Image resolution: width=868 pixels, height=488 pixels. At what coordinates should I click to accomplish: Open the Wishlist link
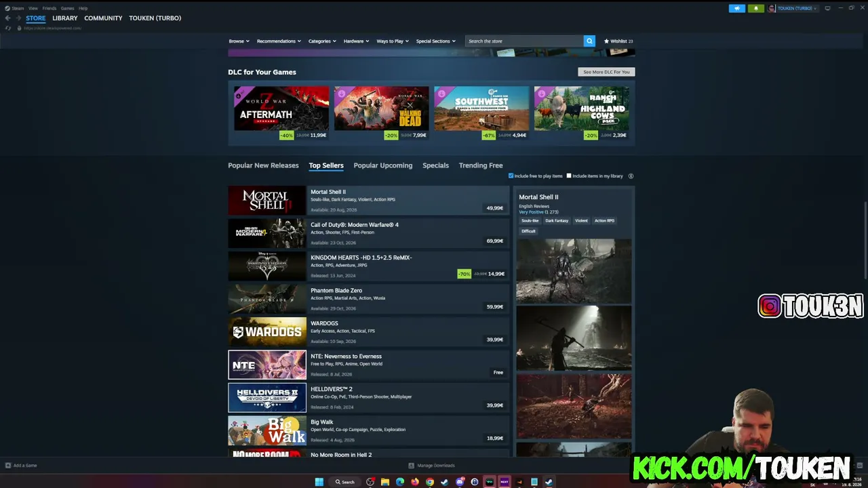[618, 41]
